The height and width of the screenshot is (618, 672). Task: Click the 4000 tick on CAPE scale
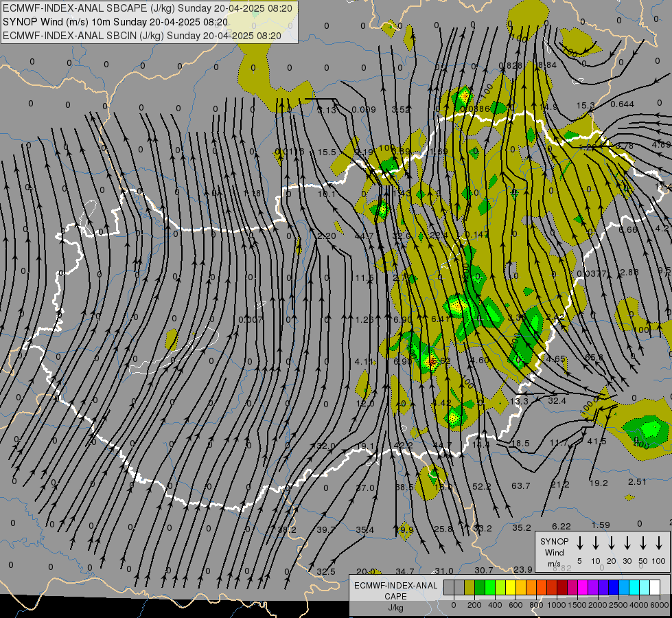pos(639,605)
